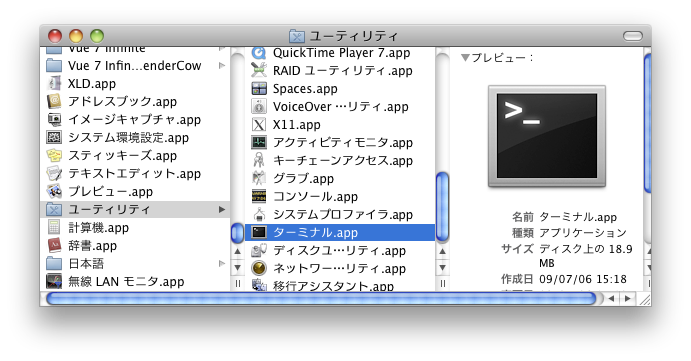This screenshot has height=361, width=691.
Task: Collapse the プレビュー disclosure triangle
Action: point(465,58)
